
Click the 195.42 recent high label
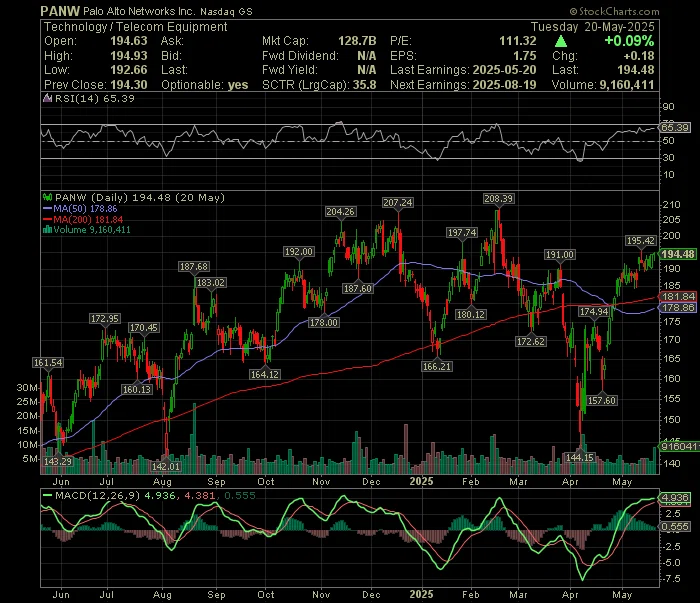641,241
